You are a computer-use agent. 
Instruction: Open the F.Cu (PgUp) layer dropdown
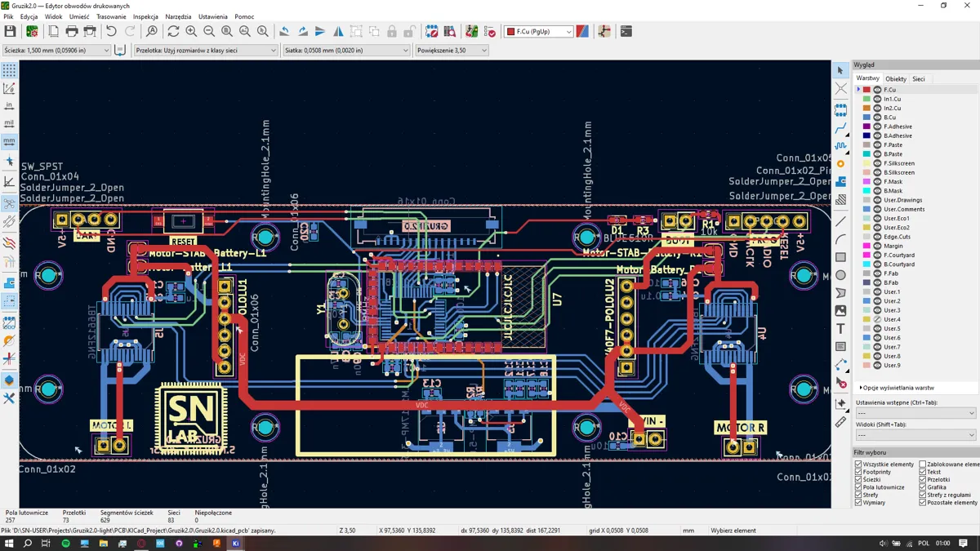pos(539,32)
